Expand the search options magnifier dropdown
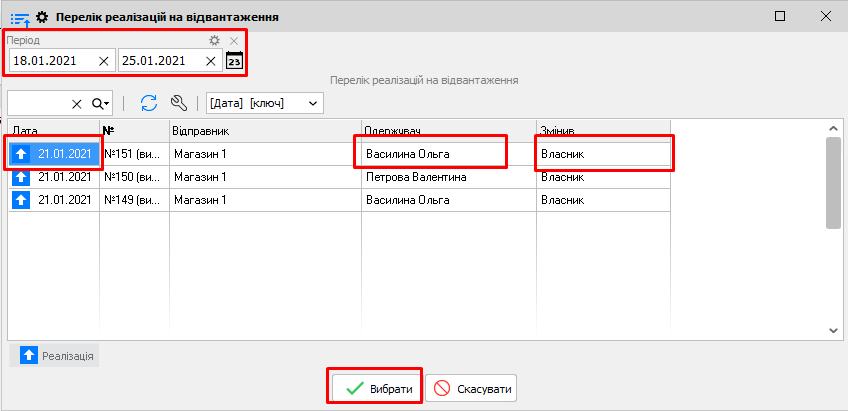Image resolution: width=848 pixels, height=411 pixels. [101, 103]
